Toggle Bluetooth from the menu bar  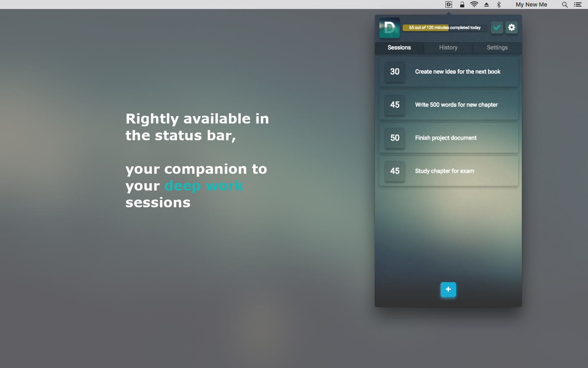tap(499, 4)
